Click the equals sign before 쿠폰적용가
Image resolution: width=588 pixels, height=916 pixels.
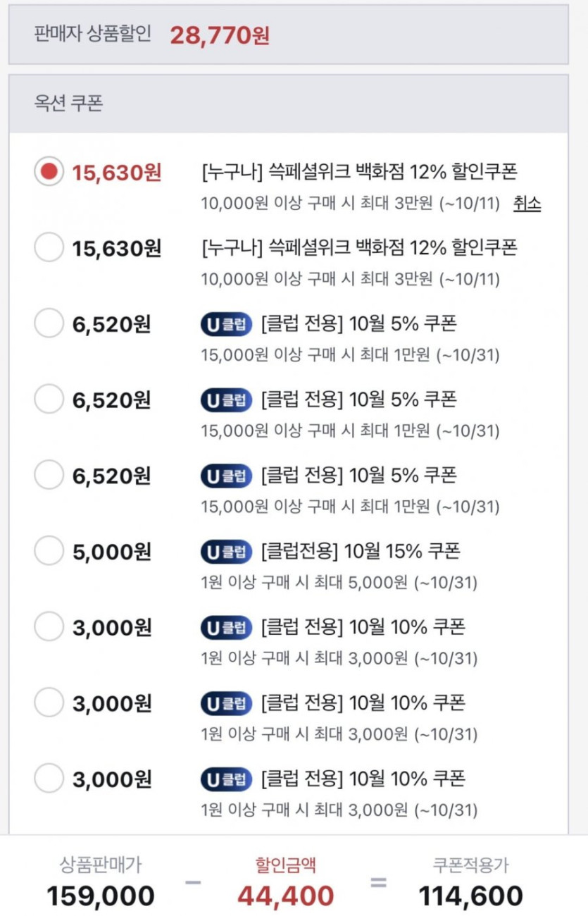(x=378, y=882)
